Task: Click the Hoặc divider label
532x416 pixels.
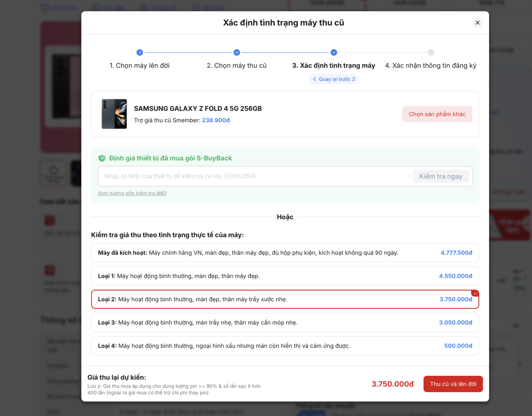Action: click(x=285, y=217)
